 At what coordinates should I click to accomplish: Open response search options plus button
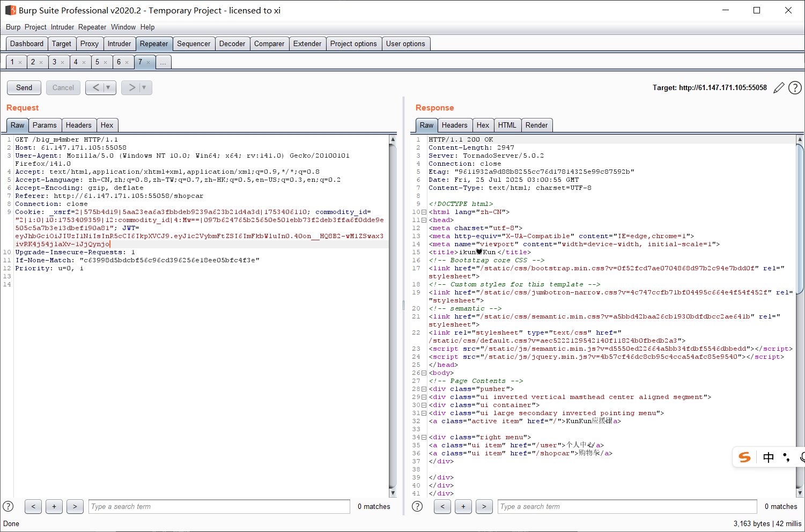463,506
